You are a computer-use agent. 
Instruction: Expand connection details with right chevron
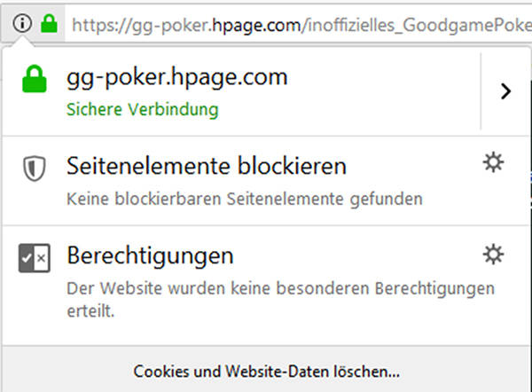pyautogui.click(x=505, y=91)
